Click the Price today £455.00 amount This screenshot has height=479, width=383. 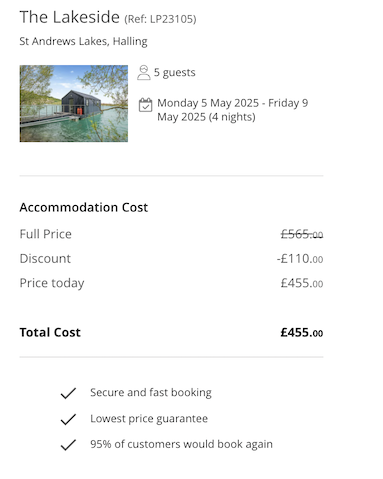(302, 283)
